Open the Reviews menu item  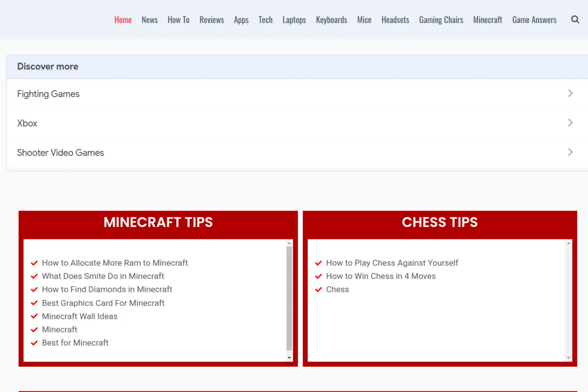[212, 20]
